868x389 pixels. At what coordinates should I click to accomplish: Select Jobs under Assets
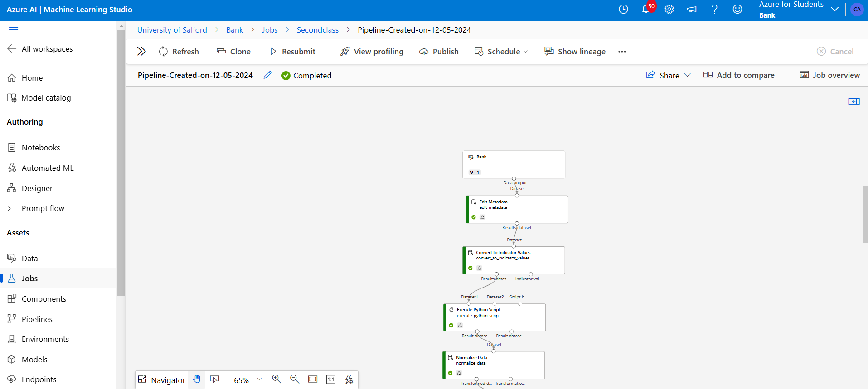pyautogui.click(x=58, y=279)
